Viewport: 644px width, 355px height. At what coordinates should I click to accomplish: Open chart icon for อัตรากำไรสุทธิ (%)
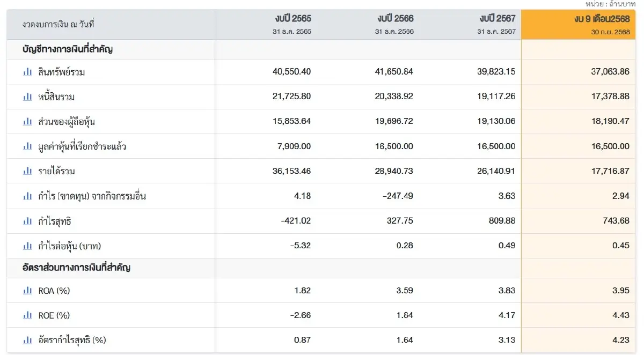[x=27, y=340]
